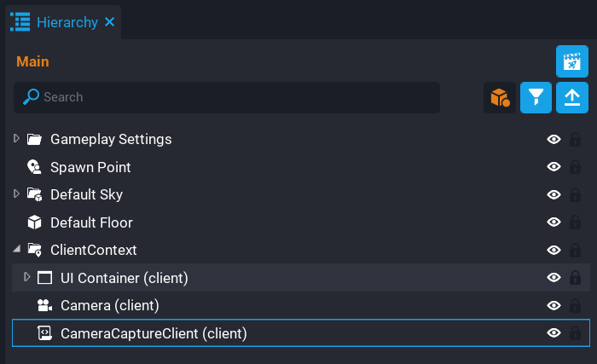Toggle visibility of Default Sky
The image size is (597, 364).
tap(554, 195)
